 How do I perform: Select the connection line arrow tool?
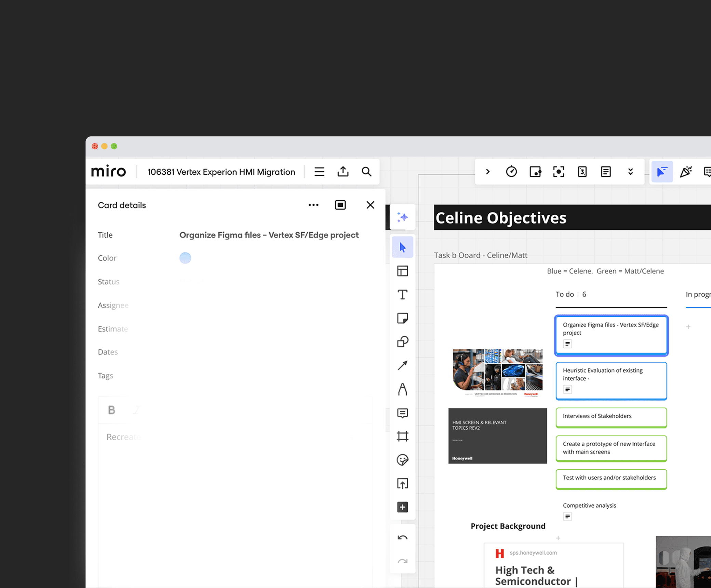pyautogui.click(x=402, y=365)
